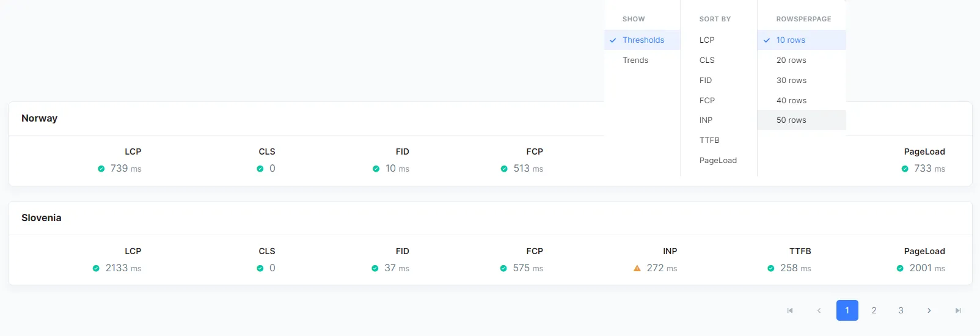Screen dimensions: 980x336
Task: Select the checked Thresholds option
Action: click(643, 40)
